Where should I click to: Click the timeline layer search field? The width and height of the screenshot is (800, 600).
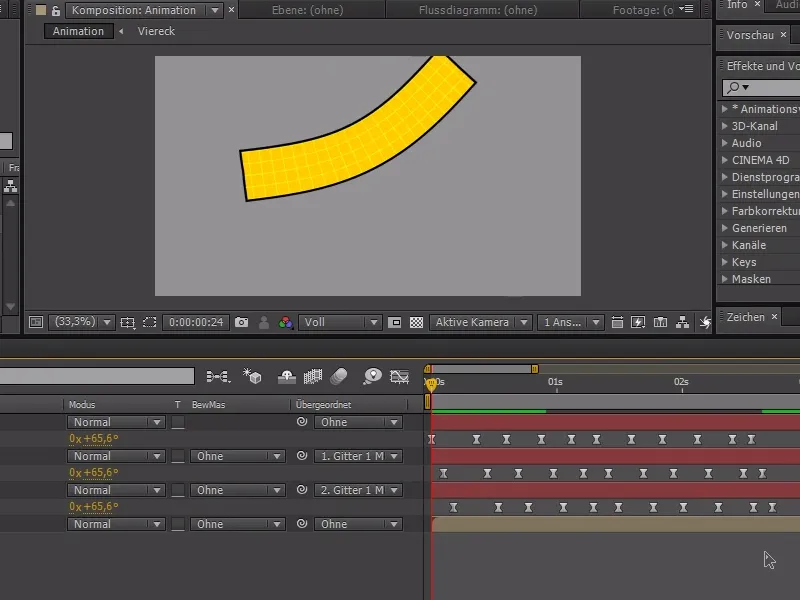[x=97, y=376]
